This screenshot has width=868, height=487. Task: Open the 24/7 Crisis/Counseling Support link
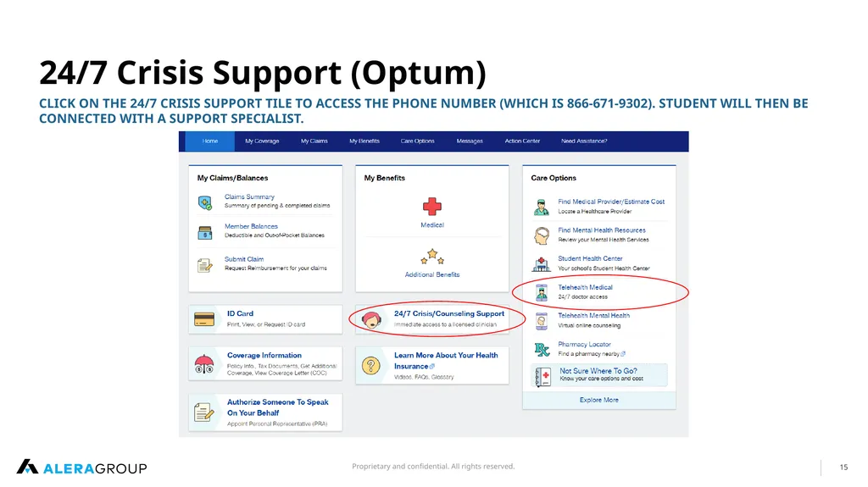449,313
